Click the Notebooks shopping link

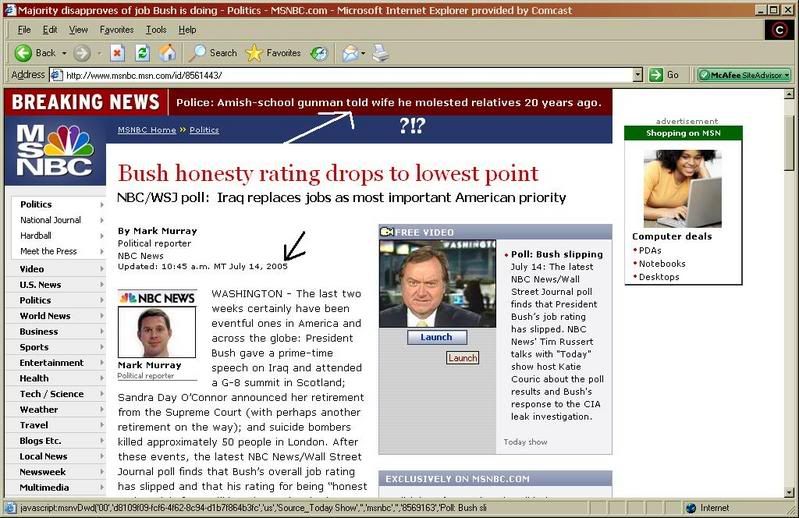click(x=662, y=264)
